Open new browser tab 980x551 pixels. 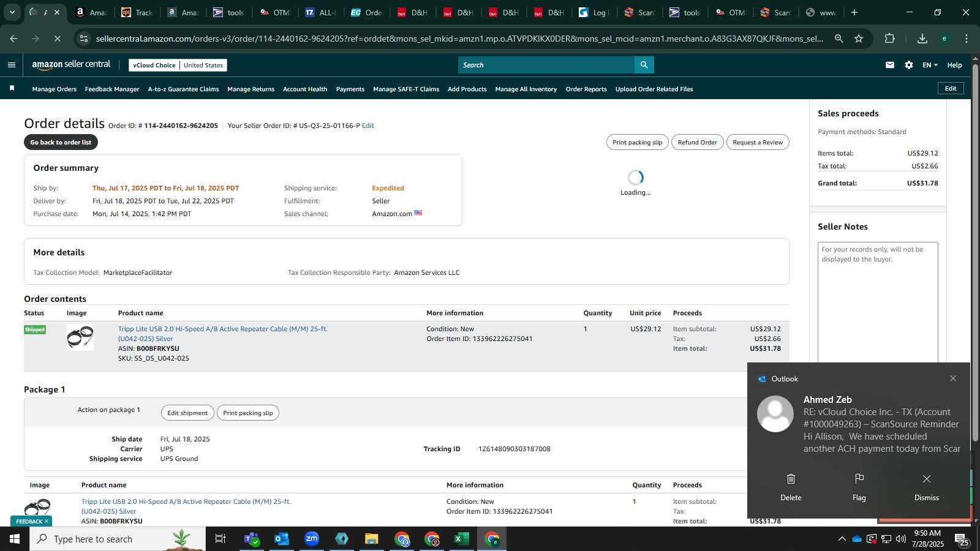point(854,12)
